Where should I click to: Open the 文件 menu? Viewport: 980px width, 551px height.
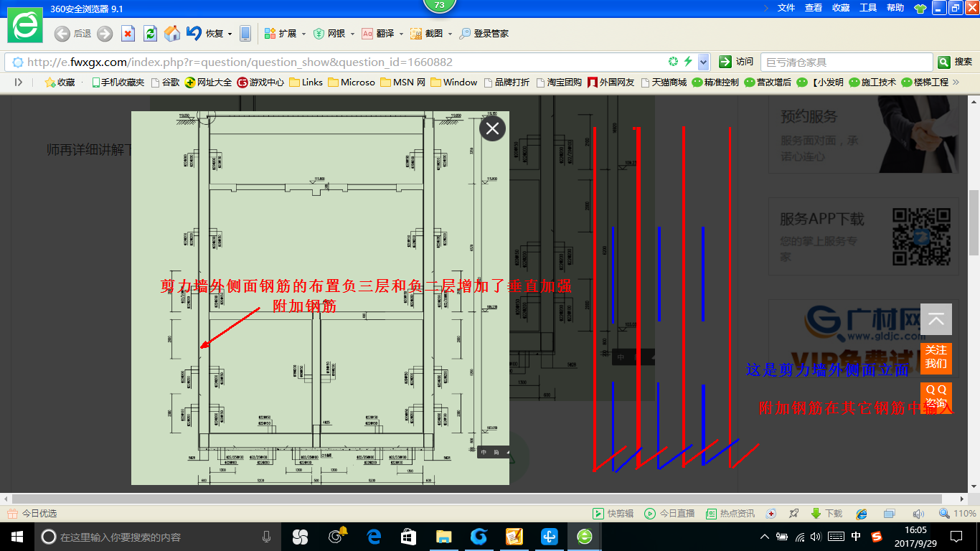tap(786, 7)
